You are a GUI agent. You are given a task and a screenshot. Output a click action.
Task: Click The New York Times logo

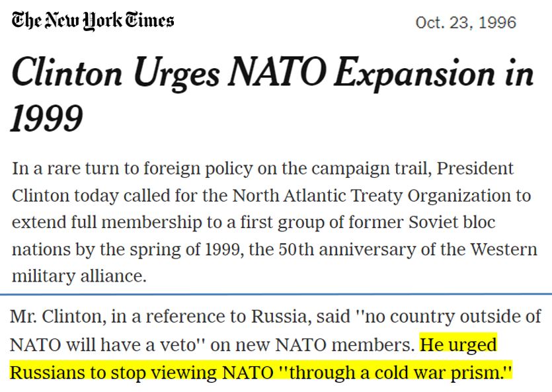tap(93, 20)
